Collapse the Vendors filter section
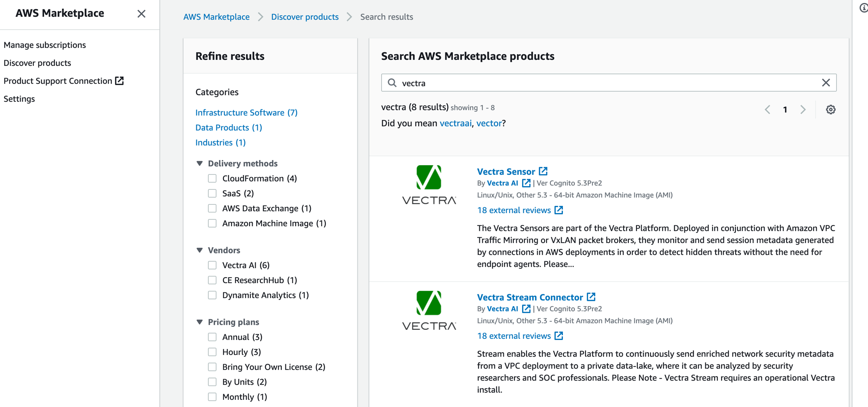The image size is (868, 407). pyautogui.click(x=200, y=250)
